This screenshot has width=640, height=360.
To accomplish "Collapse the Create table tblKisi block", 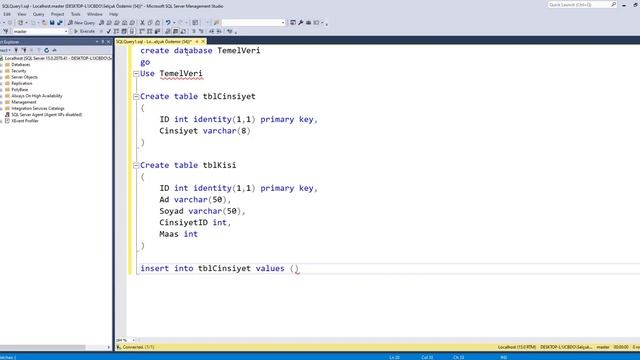I will click(136, 165).
